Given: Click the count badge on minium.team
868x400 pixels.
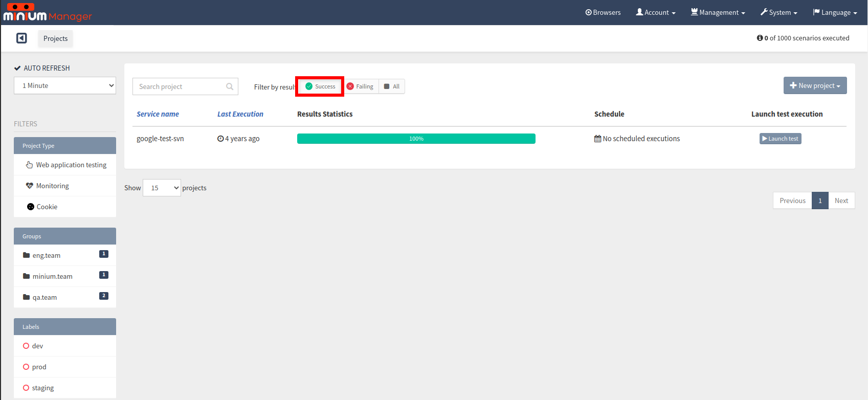Looking at the screenshot, I should point(104,275).
